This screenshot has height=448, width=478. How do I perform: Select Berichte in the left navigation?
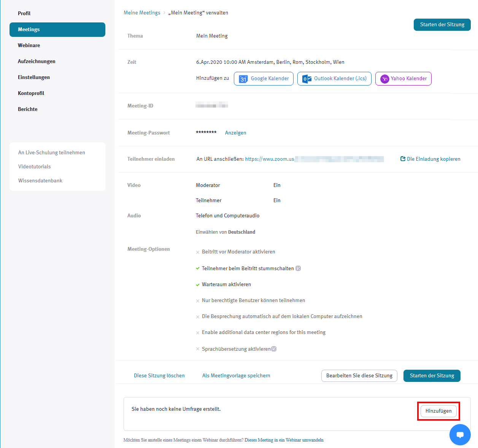[28, 109]
